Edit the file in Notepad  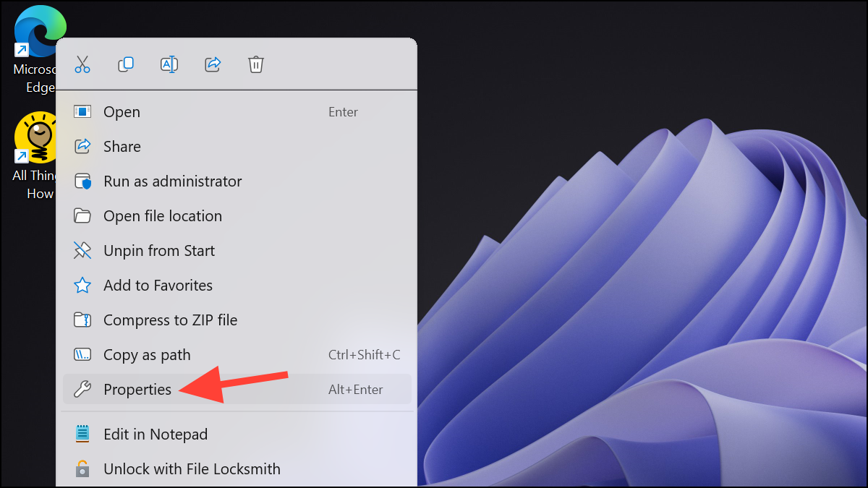tap(156, 434)
